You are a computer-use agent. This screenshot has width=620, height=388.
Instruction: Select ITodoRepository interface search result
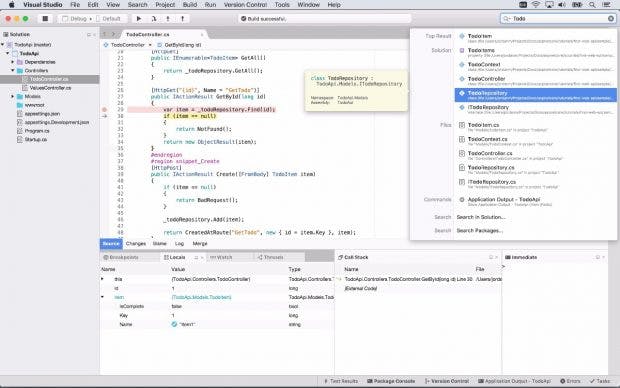pos(536,109)
